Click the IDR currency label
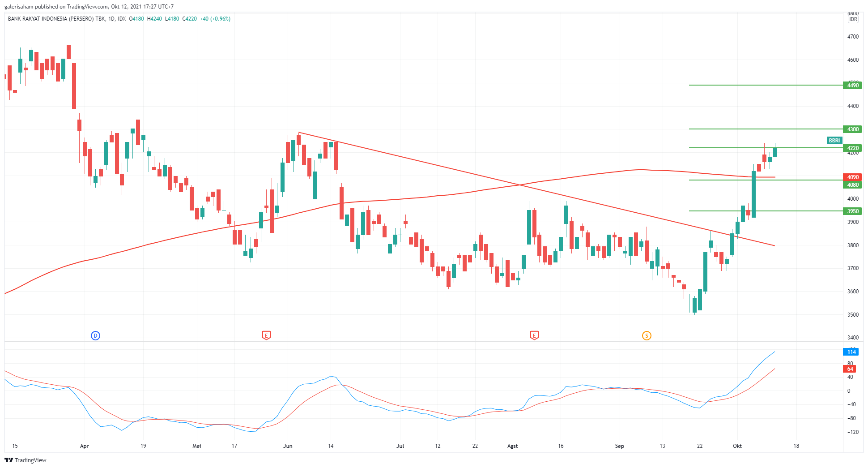Screen dimensions: 868x468 (x=853, y=19)
